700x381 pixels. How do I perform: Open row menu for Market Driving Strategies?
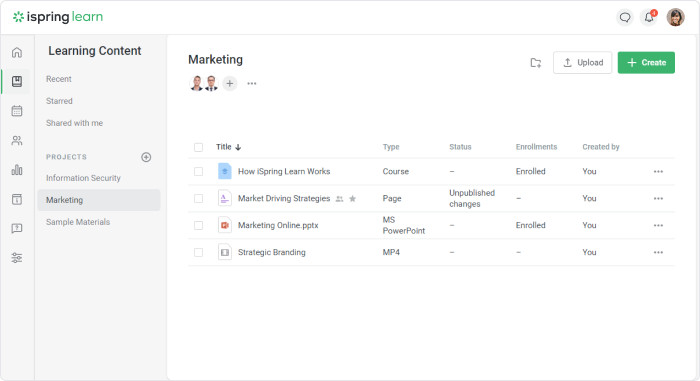coord(658,198)
